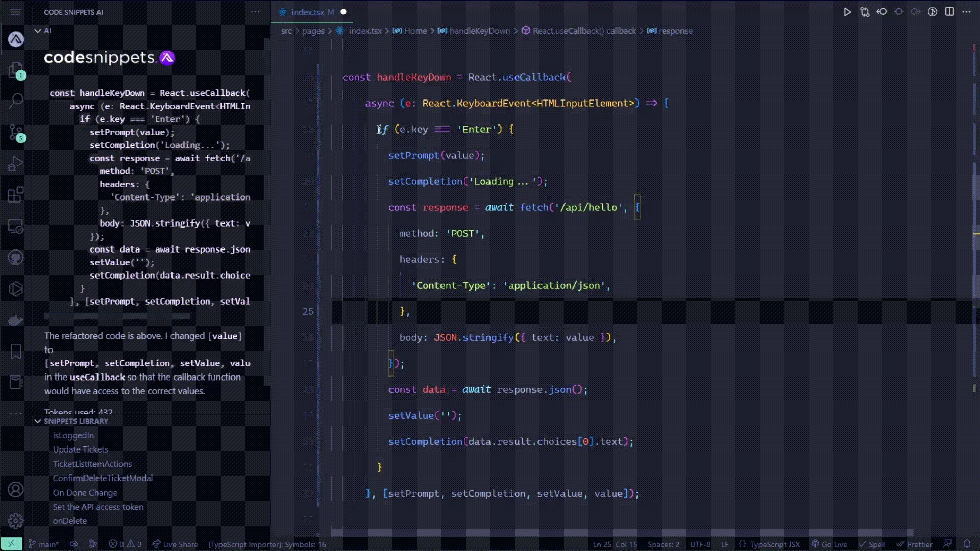Viewport: 980px width, 551px height.
Task: Open editor More Actions ellipsis
Action: (x=966, y=12)
